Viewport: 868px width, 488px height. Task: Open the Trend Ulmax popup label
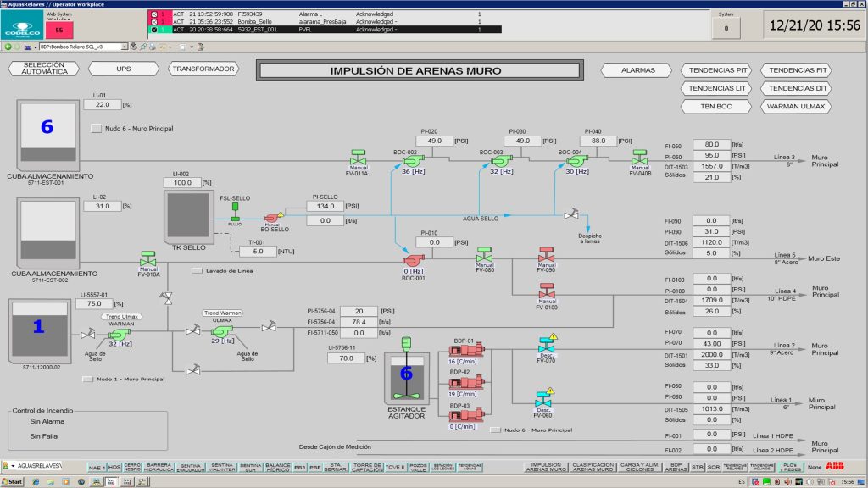point(121,316)
